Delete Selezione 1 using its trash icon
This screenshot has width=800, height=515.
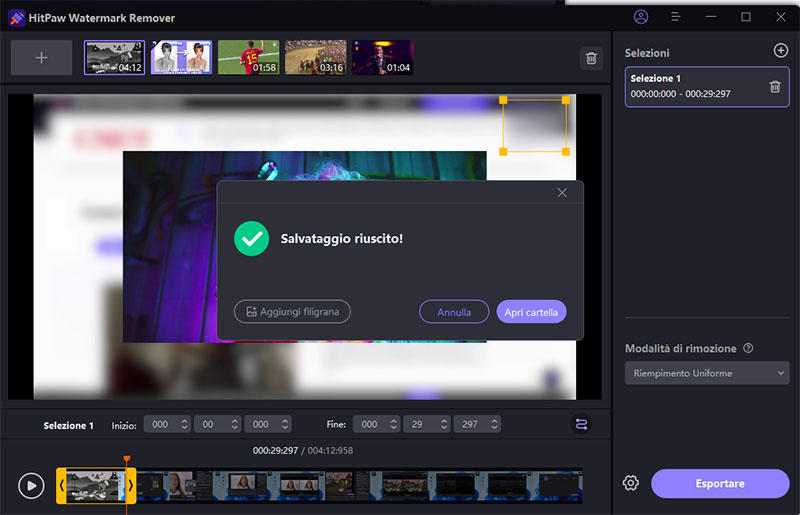pyautogui.click(x=775, y=87)
